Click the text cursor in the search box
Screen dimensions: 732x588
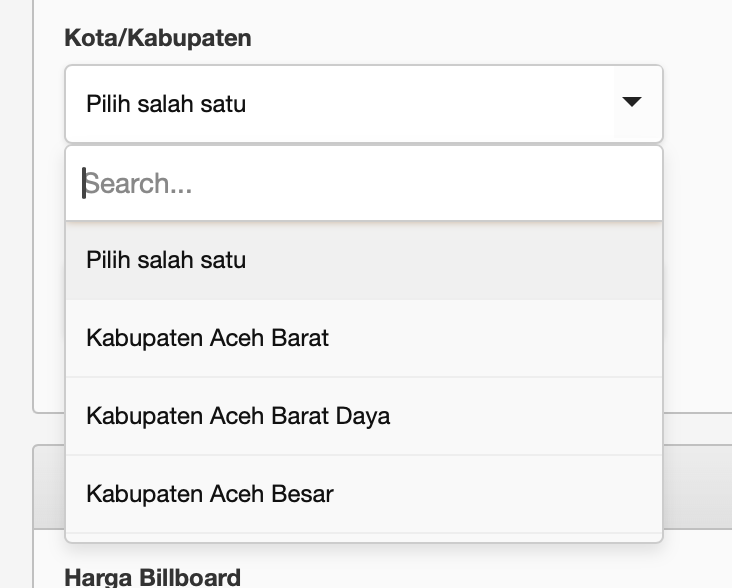84,183
